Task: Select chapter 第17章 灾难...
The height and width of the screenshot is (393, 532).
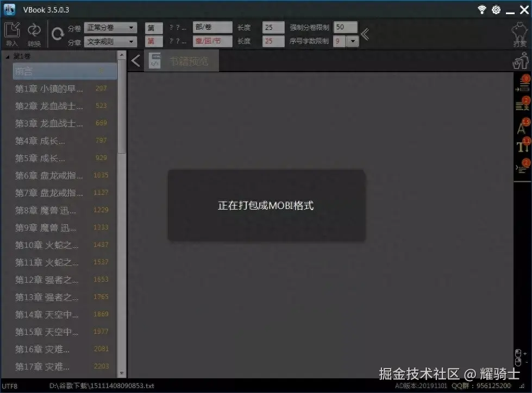Action: [65, 366]
